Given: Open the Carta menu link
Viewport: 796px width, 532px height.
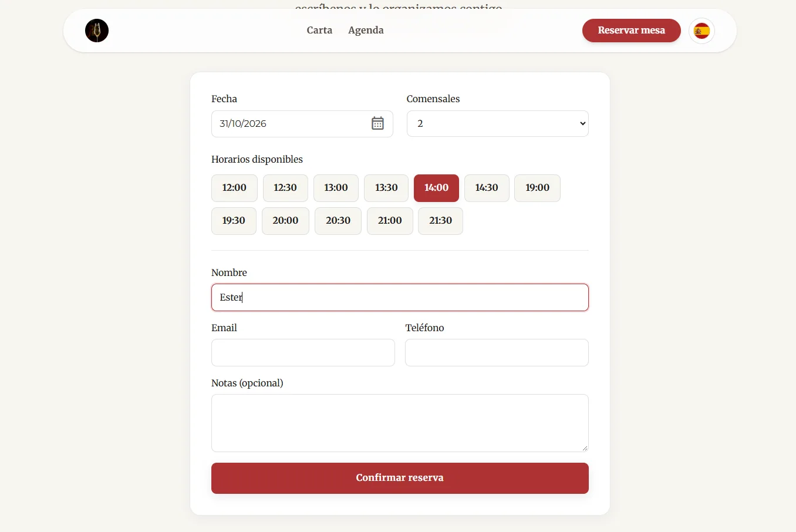Looking at the screenshot, I should click(319, 30).
